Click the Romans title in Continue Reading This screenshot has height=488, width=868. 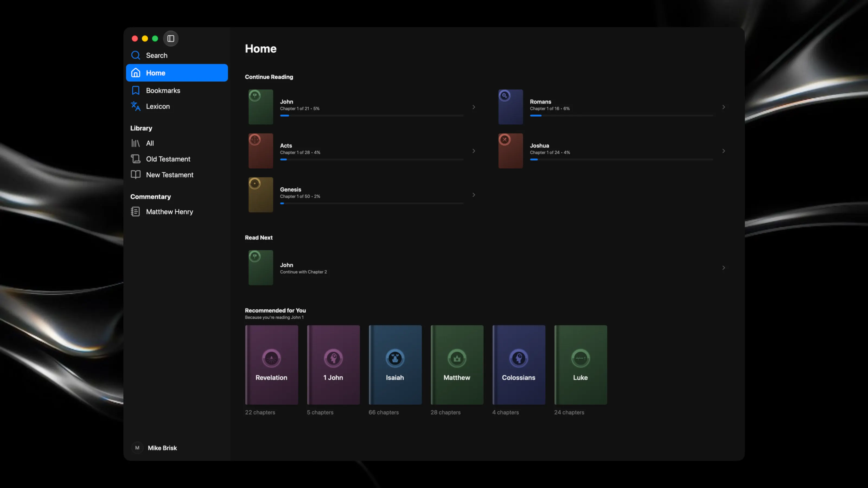(x=541, y=102)
